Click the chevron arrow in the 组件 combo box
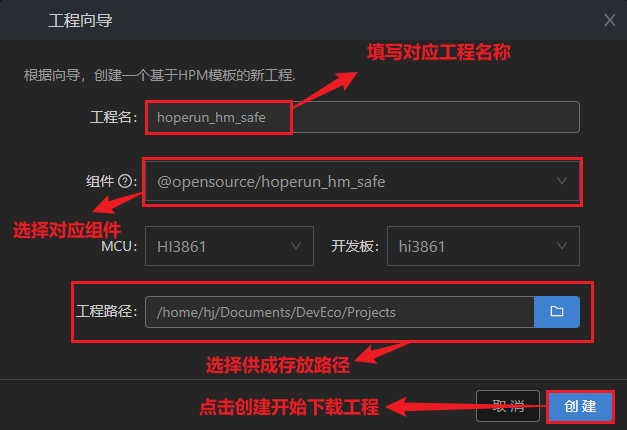This screenshot has width=627, height=430. point(562,181)
